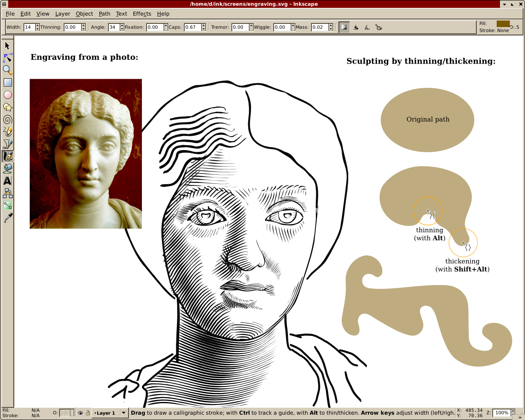
Task: Open the Path menu
Action: (104, 14)
